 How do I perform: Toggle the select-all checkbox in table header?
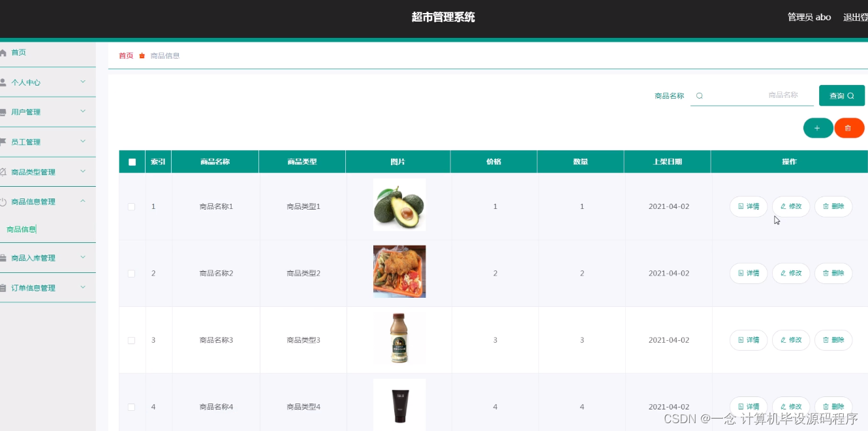tap(131, 161)
